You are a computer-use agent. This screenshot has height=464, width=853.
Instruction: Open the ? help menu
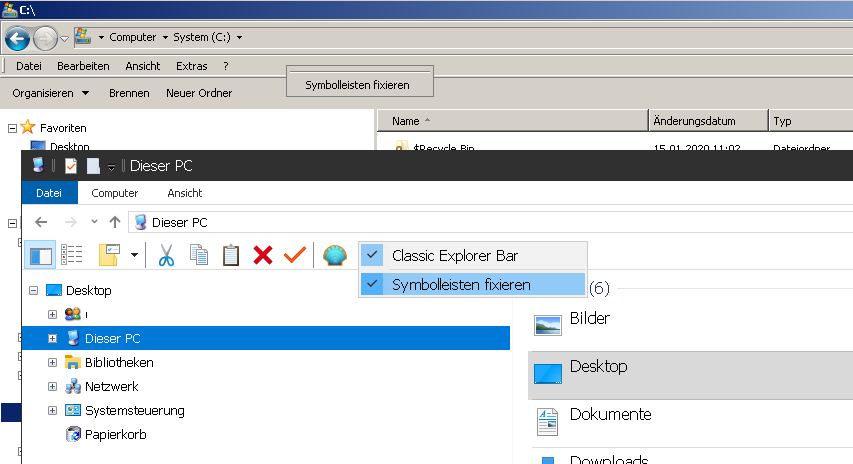point(226,66)
